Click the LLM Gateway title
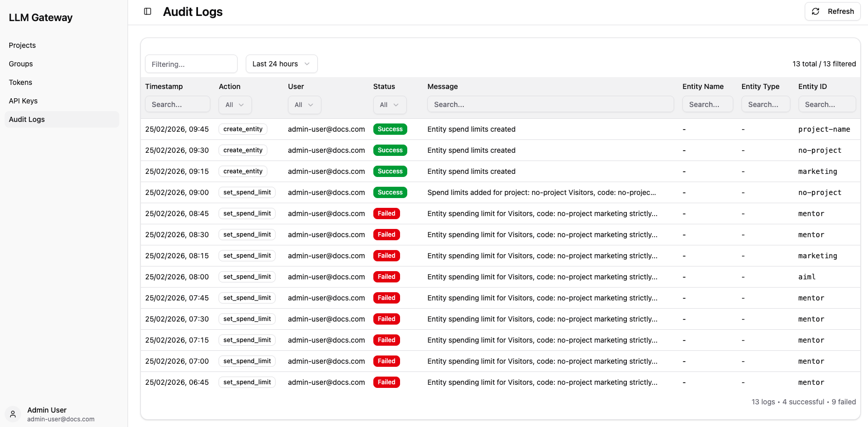868x427 pixels. 41,17
